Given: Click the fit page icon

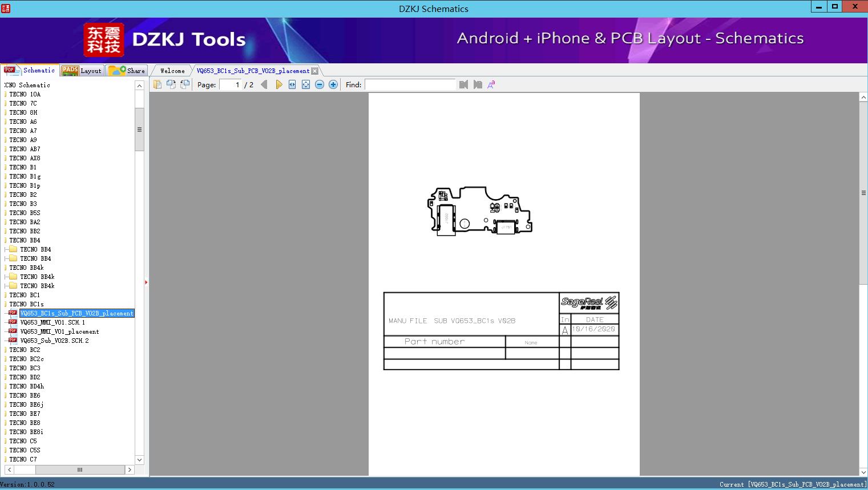Looking at the screenshot, I should coord(306,84).
